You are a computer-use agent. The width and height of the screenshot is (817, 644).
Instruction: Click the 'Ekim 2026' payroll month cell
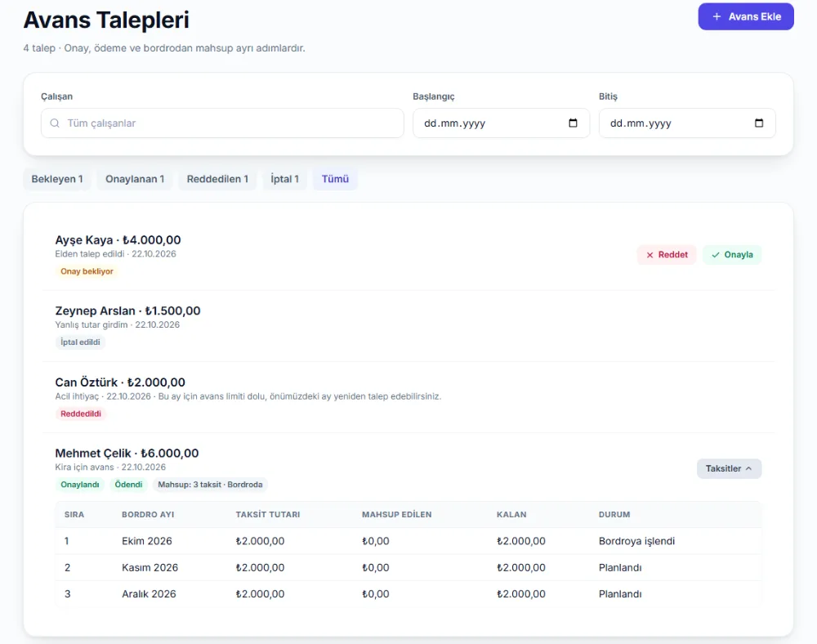point(147,541)
